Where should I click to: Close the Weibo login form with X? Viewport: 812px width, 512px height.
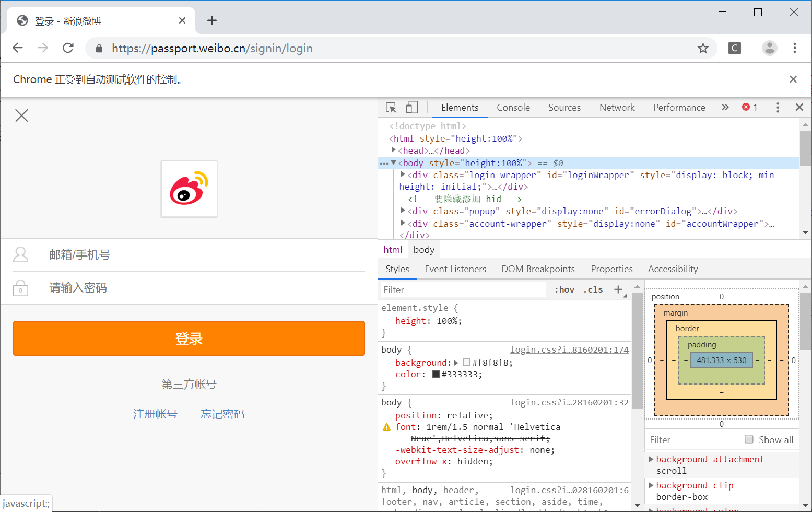(x=21, y=115)
